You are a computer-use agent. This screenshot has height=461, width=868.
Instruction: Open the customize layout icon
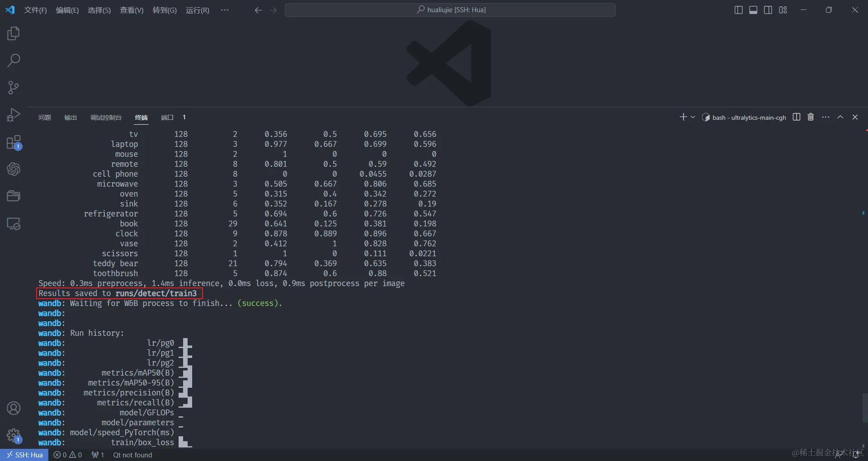783,10
